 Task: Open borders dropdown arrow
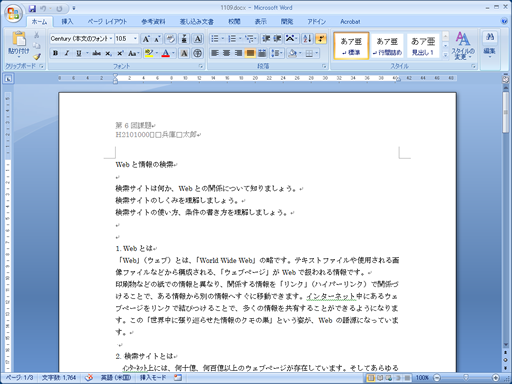317,53
